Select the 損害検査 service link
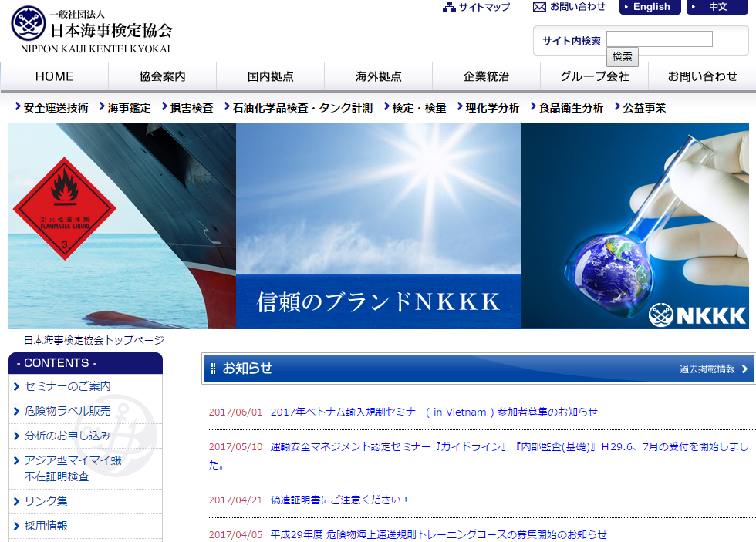 tap(191, 107)
